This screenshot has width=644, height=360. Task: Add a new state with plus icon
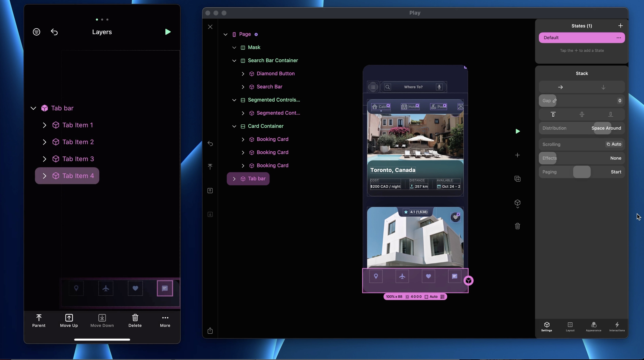620,26
